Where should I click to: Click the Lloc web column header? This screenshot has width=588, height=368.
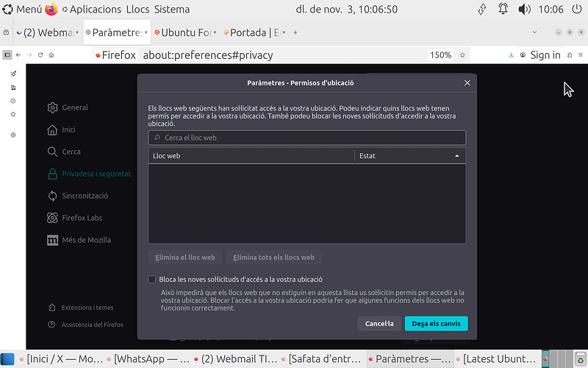251,156
